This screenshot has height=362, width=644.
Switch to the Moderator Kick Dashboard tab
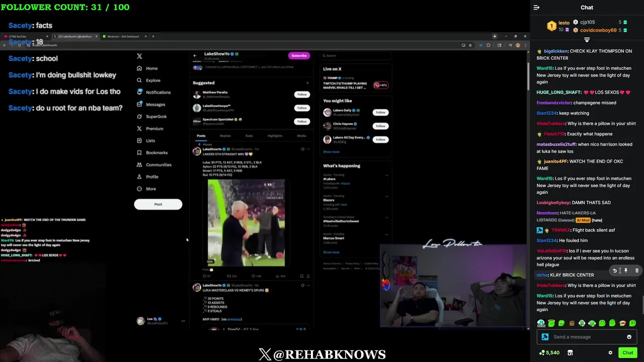coord(123,36)
